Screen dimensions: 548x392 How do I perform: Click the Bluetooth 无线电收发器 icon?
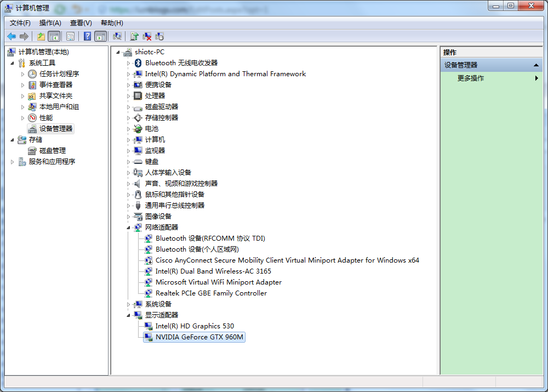(138, 63)
